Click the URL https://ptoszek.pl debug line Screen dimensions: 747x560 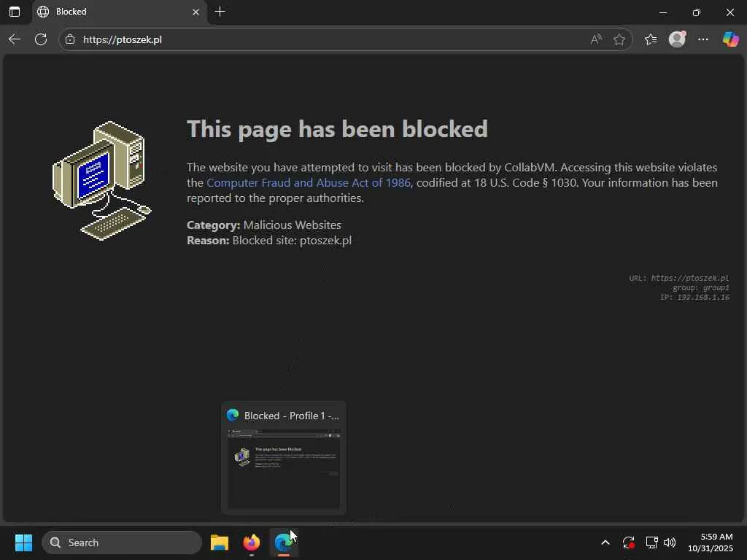tap(679, 278)
